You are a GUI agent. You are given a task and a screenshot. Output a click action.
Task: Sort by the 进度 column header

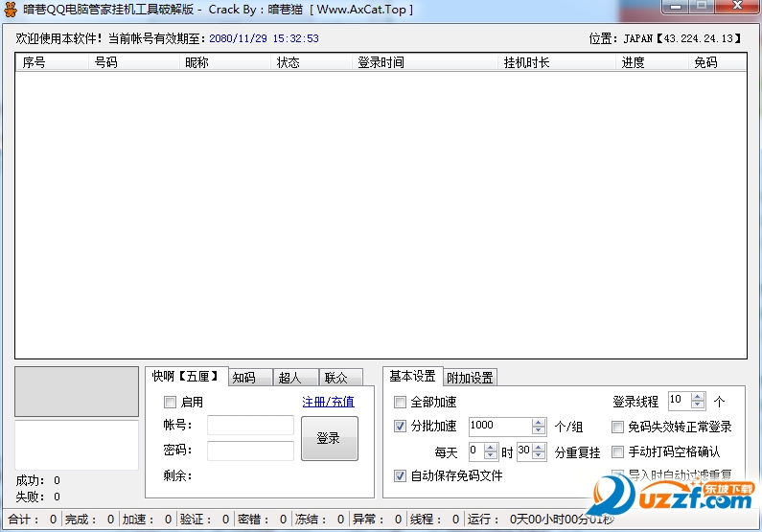pyautogui.click(x=652, y=62)
